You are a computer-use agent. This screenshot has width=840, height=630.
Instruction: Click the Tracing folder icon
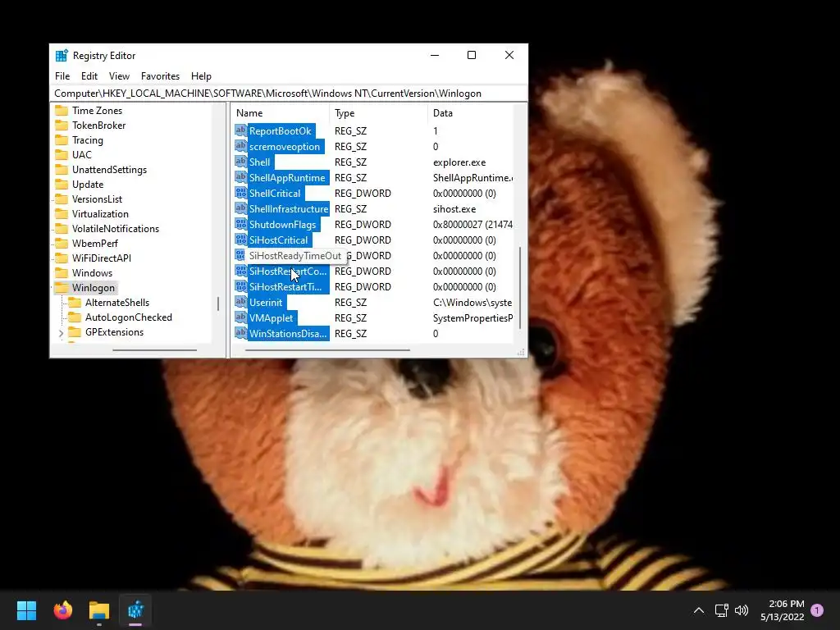(x=62, y=139)
